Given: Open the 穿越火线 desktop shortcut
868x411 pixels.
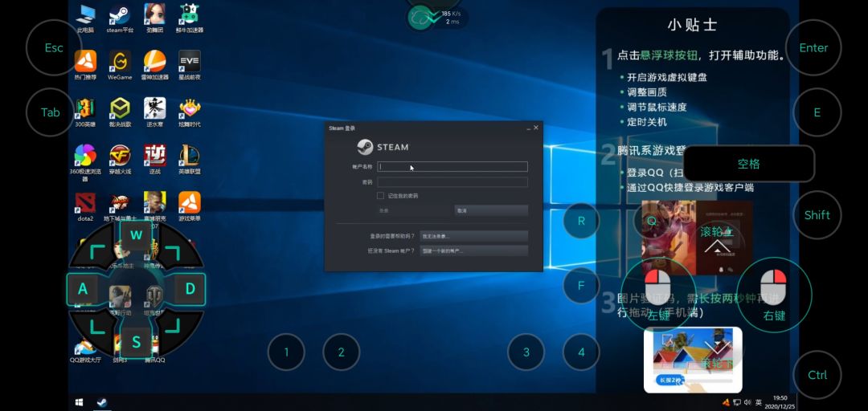Looking at the screenshot, I should [x=120, y=159].
